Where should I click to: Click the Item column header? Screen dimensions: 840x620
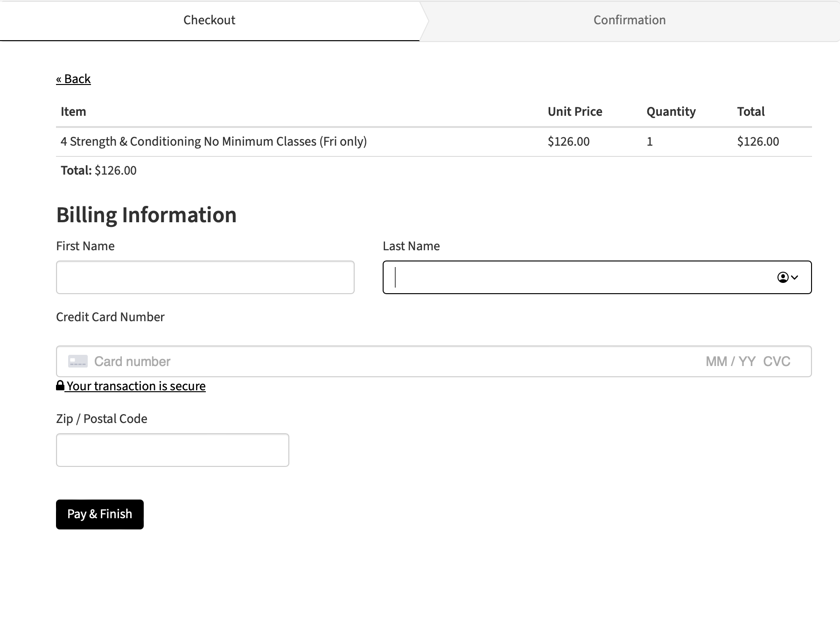[73, 112]
